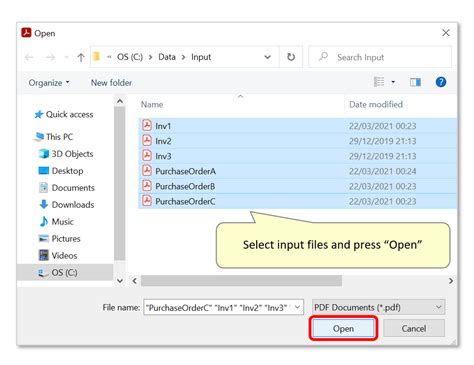
Task: Select the Inv2 file name
Action: click(x=163, y=141)
